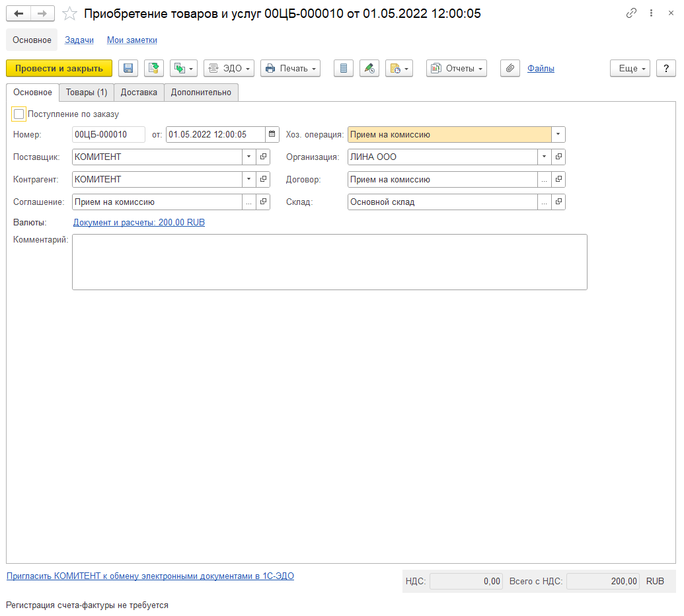Expand the Поставщик dropdown list
Image resolution: width=684 pixels, height=616 pixels.
249,157
